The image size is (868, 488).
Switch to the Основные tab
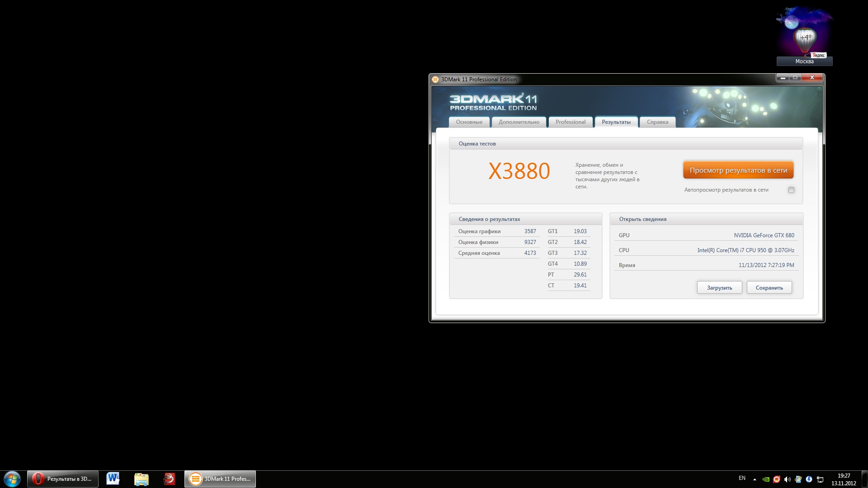coord(469,122)
